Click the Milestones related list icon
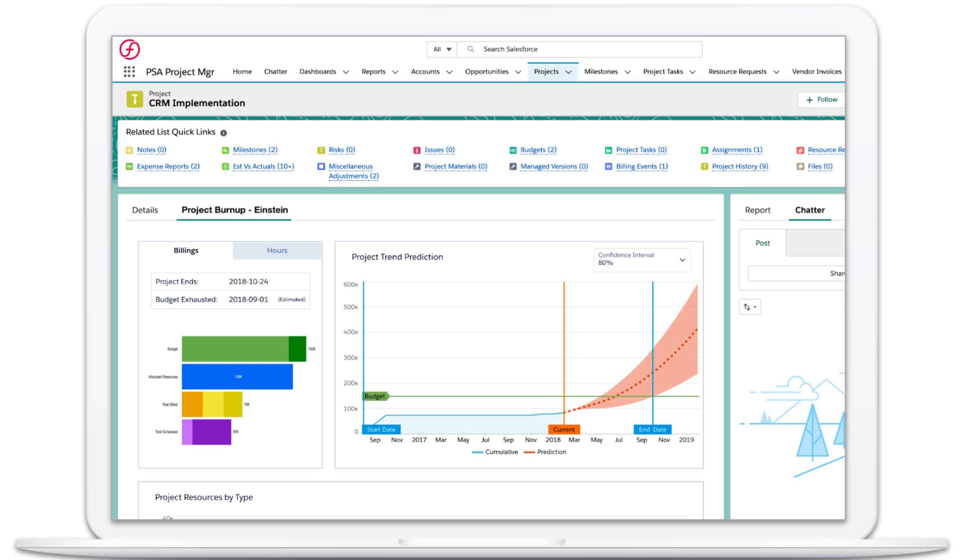Image resolution: width=964 pixels, height=560 pixels. click(226, 150)
